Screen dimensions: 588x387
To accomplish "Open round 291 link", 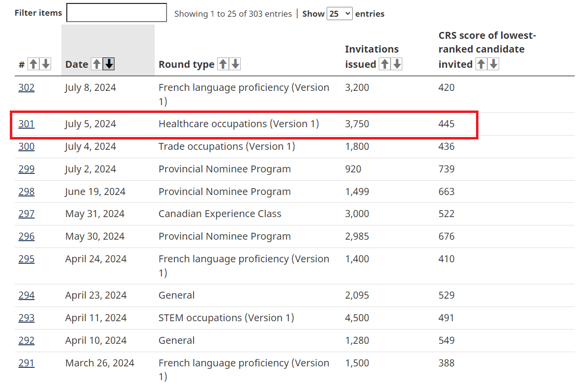I will point(27,363).
